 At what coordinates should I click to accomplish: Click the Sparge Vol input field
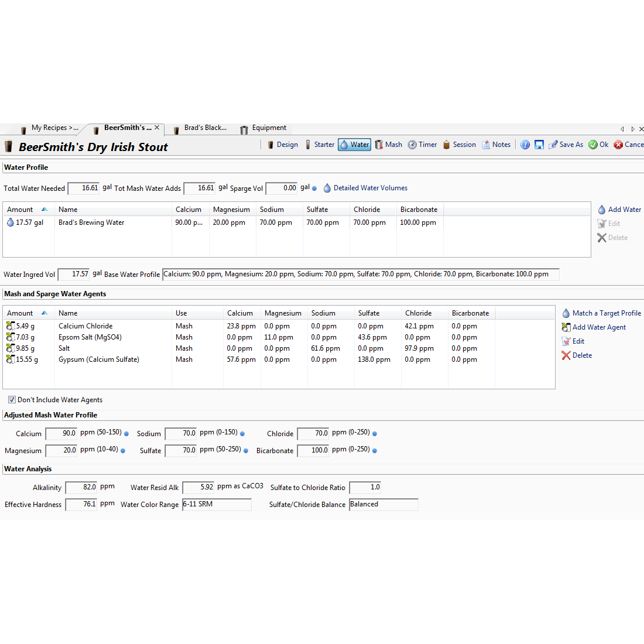click(282, 189)
